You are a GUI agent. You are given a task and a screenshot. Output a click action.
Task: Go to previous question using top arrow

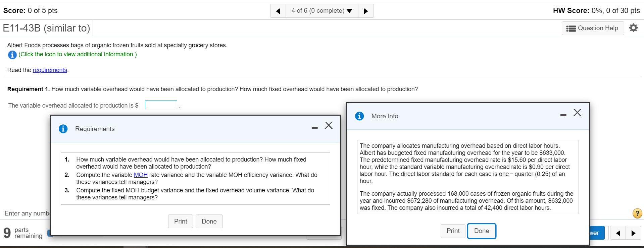[278, 11]
